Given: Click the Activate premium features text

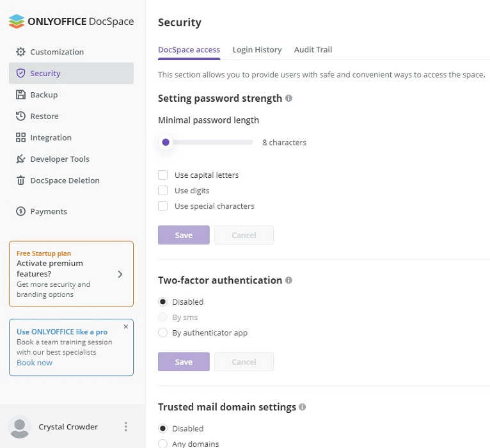Looking at the screenshot, I should point(50,269).
